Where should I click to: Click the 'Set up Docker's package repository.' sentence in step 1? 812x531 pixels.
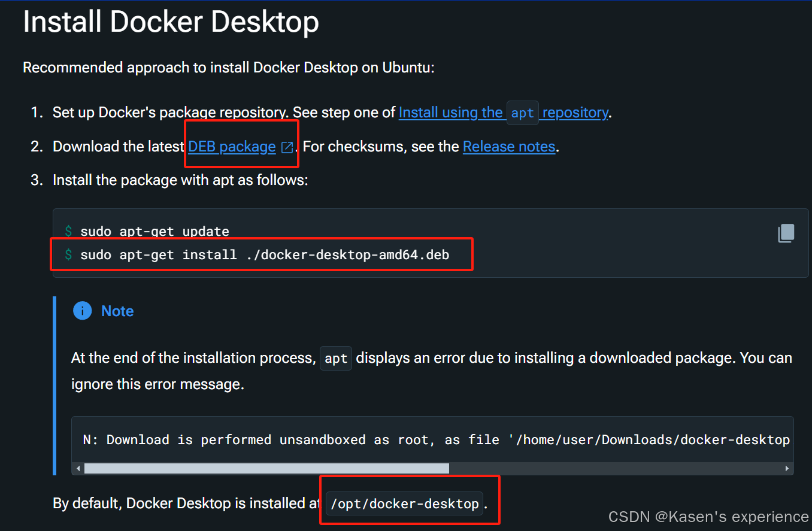point(171,113)
